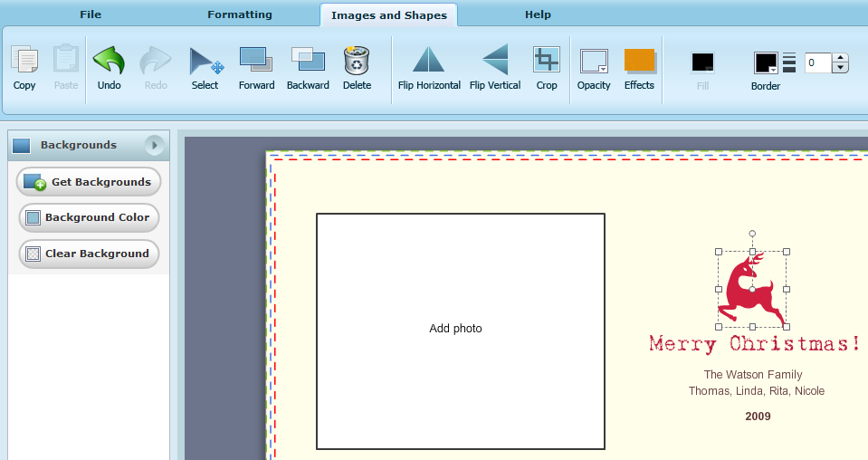868x460 pixels.
Task: Click The Watson Family text
Action: pos(753,375)
